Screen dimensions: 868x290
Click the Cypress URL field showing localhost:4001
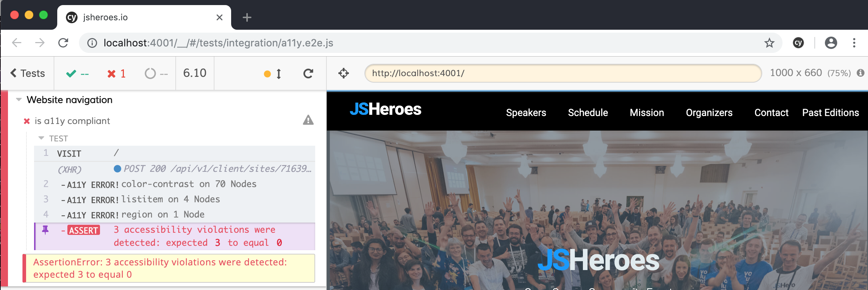563,73
